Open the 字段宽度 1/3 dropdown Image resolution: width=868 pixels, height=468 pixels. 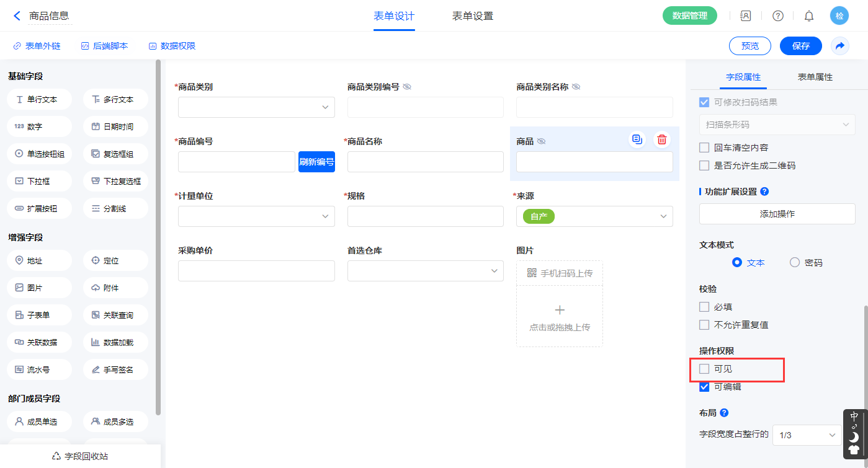click(807, 435)
